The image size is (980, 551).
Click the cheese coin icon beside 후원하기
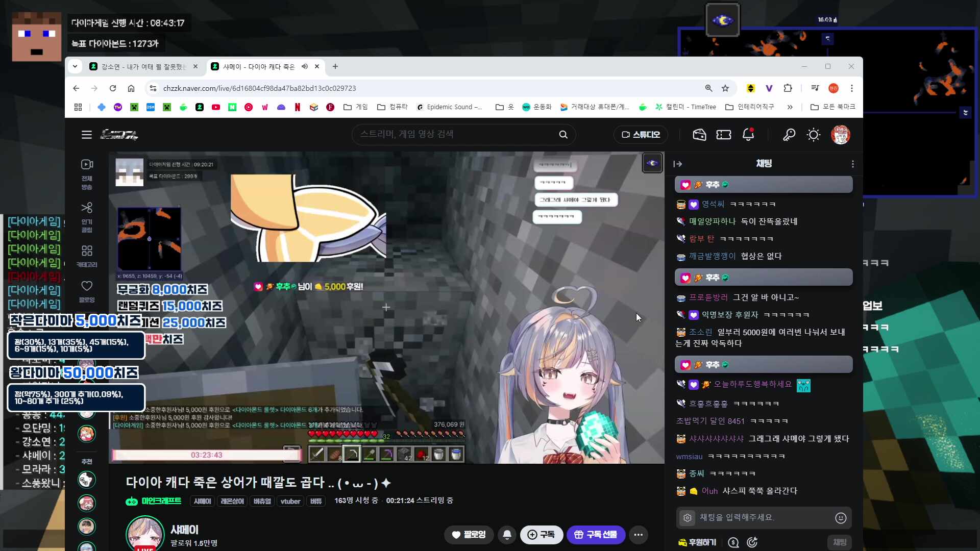point(733,542)
